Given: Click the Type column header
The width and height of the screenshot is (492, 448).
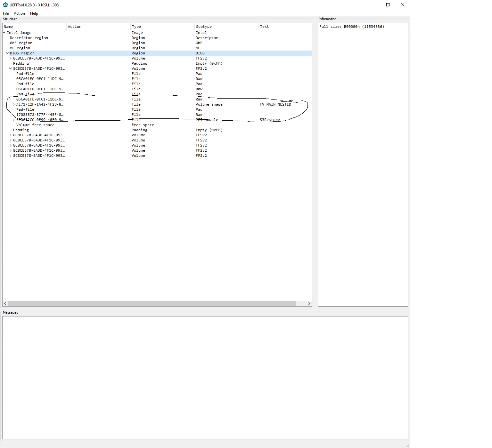Looking at the screenshot, I should point(163,27).
